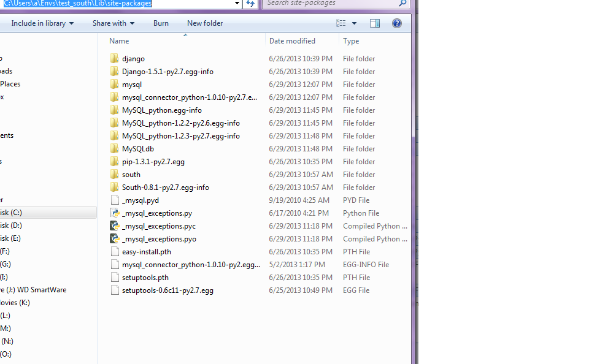Expand the address bar history dropdown

pos(237,3)
